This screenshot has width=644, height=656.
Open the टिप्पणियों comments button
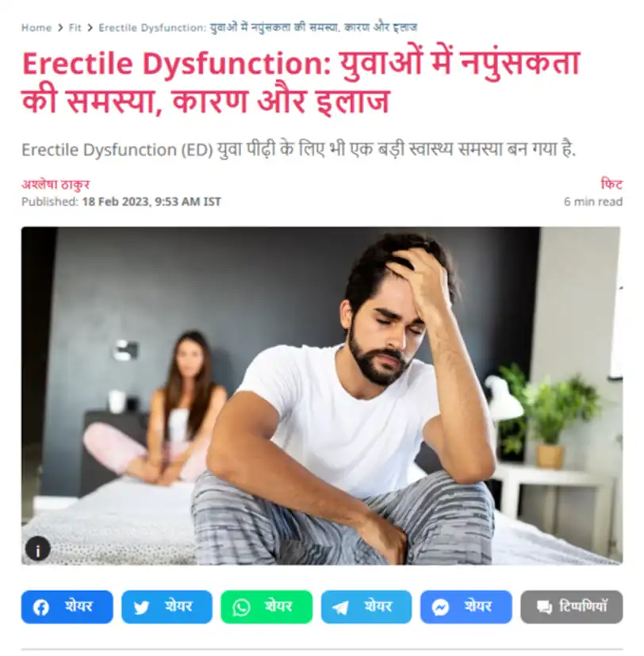pyautogui.click(x=572, y=607)
